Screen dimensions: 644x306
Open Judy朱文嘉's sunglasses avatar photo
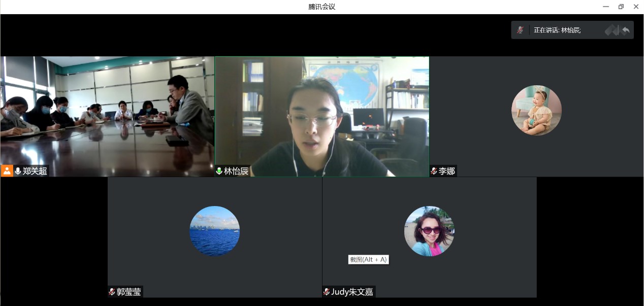coord(429,231)
